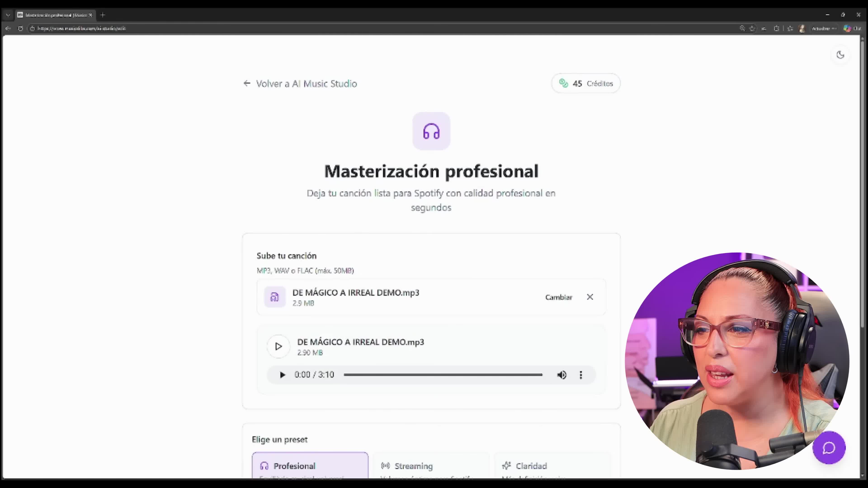Click the Actualizar browser update button
The image size is (868, 488).
(x=824, y=29)
